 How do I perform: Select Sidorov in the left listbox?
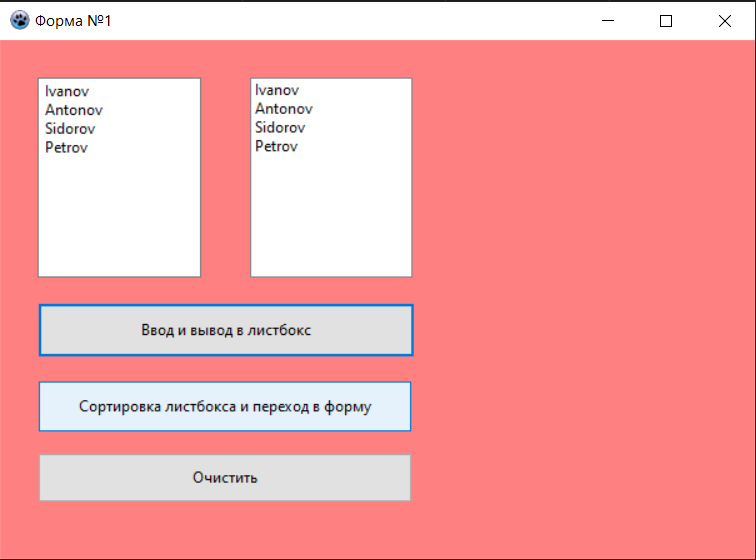coord(70,129)
